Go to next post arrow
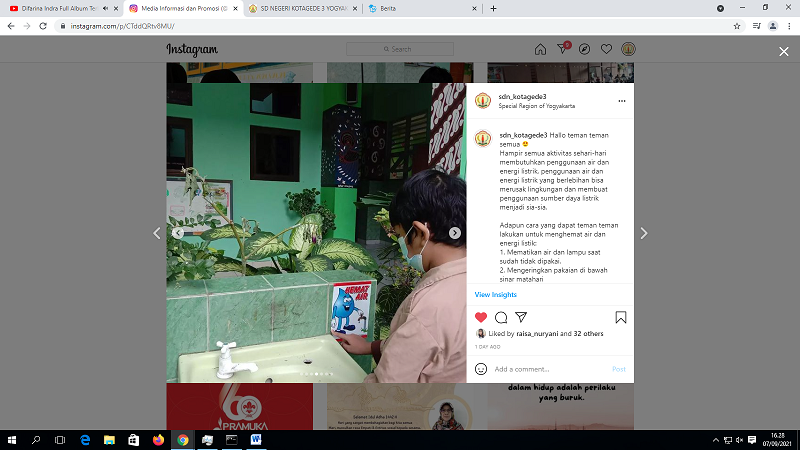Image resolution: width=800 pixels, height=450 pixels. (x=644, y=233)
